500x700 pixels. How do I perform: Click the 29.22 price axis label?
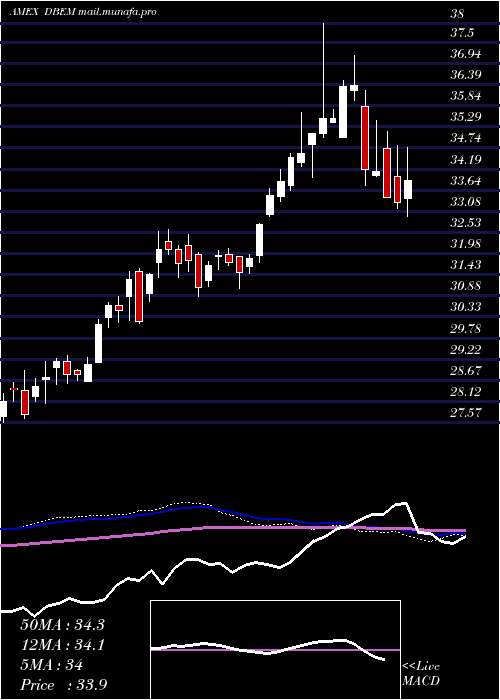pyautogui.click(x=466, y=349)
